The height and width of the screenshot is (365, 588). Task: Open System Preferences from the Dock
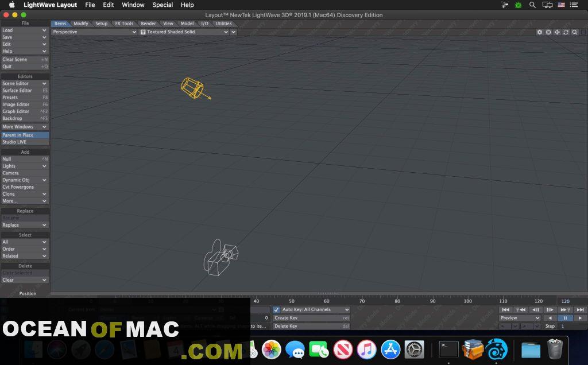(x=415, y=350)
